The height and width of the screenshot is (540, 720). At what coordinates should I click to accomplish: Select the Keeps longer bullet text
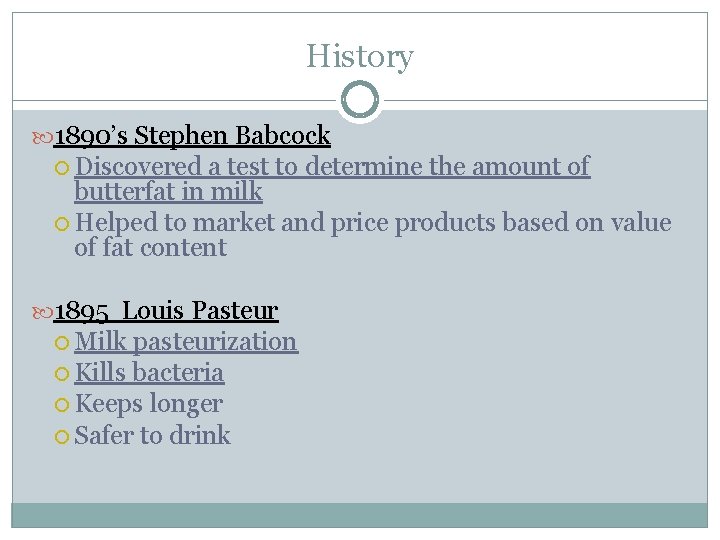[149, 405]
